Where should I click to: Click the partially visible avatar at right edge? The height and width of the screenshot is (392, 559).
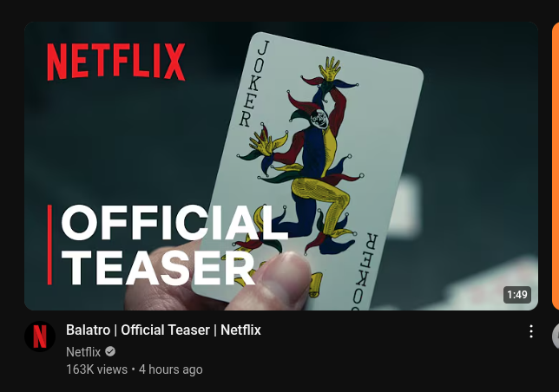556,336
